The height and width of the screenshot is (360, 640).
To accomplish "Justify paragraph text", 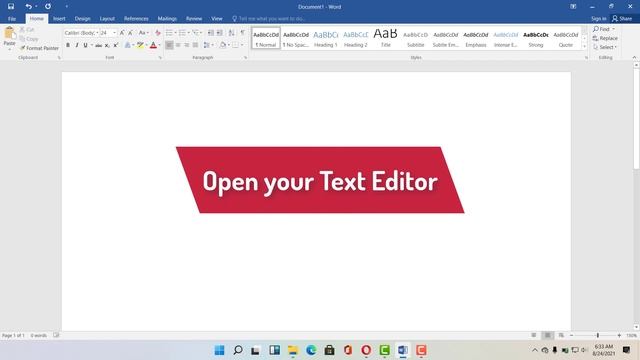I will click(196, 45).
